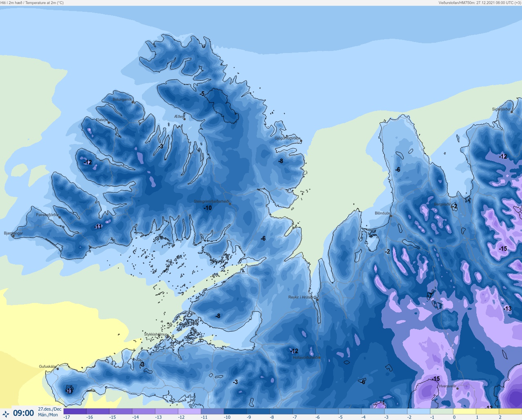The image size is (522, 420).
Task: Click the -5 temperature value near Æðey
Action: click(202, 94)
